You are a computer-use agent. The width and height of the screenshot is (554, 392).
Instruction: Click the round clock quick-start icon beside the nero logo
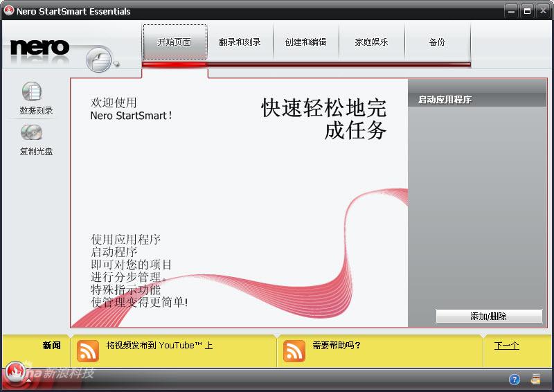(99, 59)
